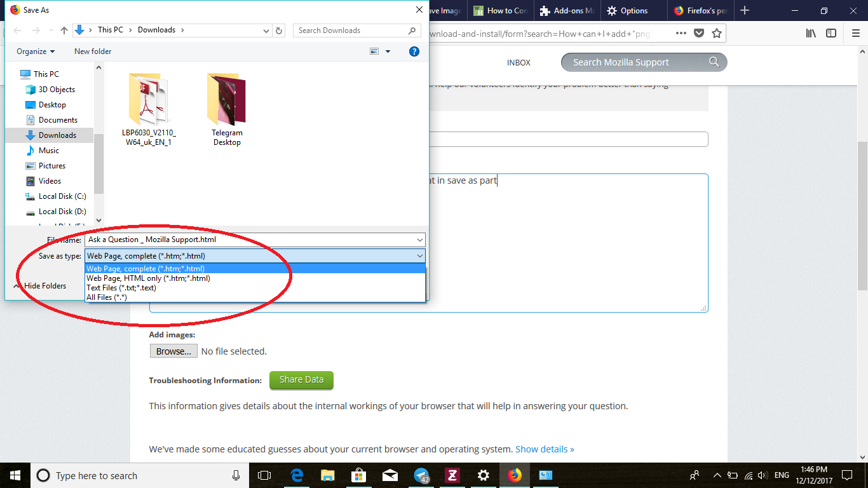Change folder view layout icon
Image resolution: width=868 pixels, height=488 pixels.
tap(374, 51)
